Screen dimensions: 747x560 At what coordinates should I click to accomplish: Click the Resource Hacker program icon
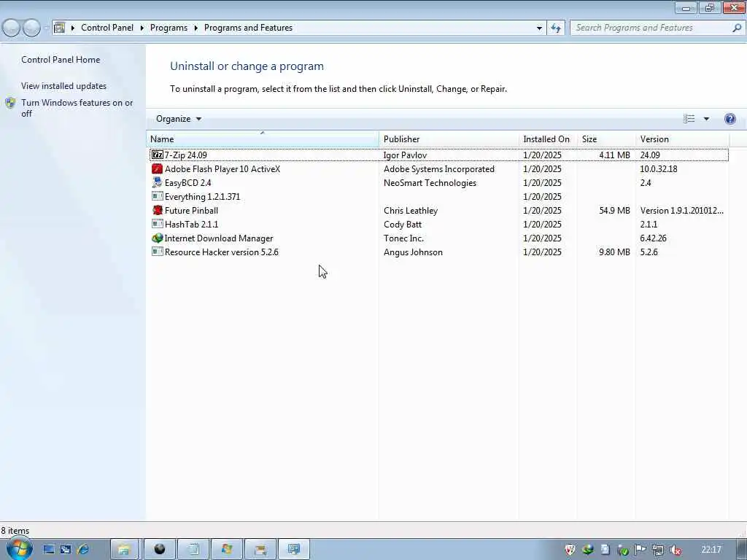point(158,252)
